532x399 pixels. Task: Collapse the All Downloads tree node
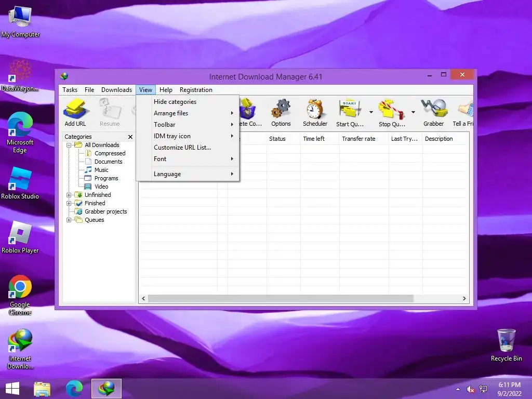(69, 145)
